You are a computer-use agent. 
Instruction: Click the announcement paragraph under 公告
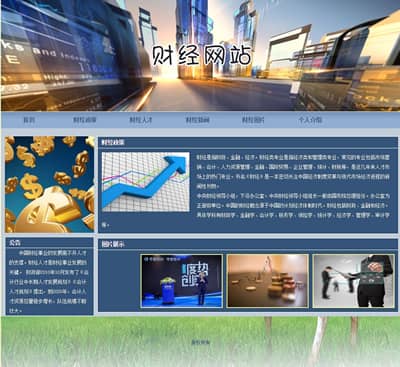tap(48, 282)
